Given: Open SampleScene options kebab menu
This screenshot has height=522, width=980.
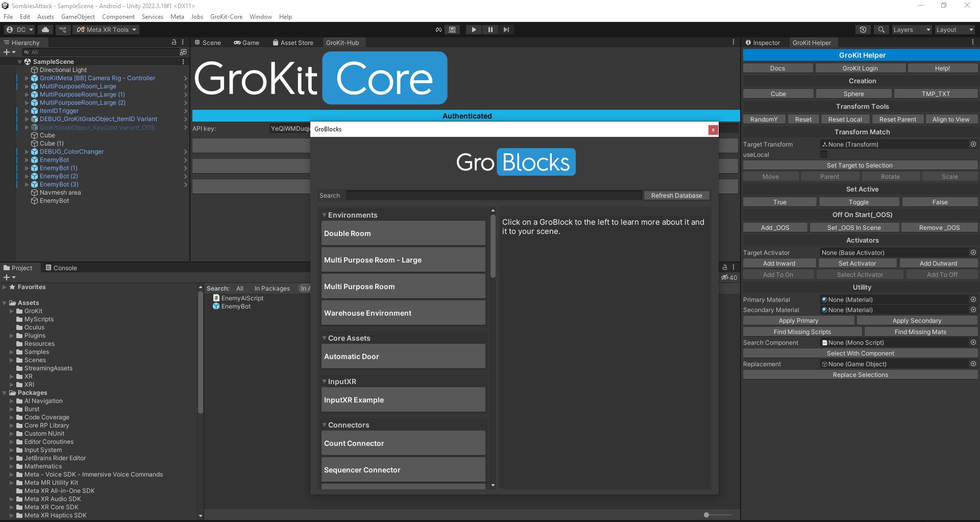Looking at the screenshot, I should pyautogui.click(x=183, y=62).
